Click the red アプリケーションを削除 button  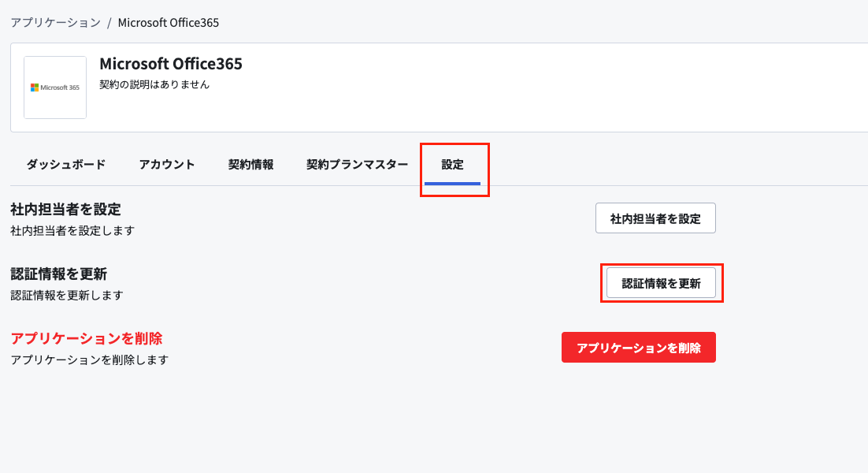point(638,348)
